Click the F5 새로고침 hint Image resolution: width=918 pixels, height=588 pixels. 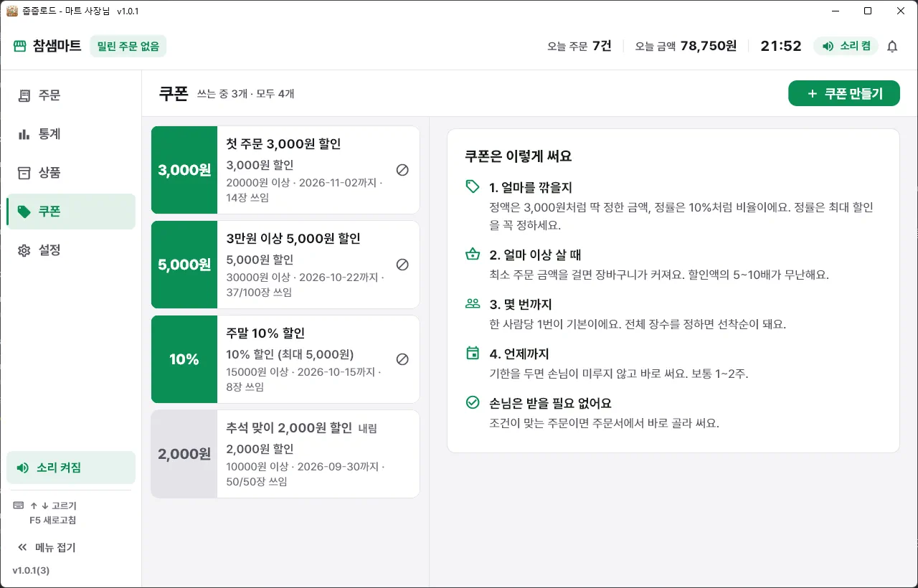pyautogui.click(x=52, y=520)
